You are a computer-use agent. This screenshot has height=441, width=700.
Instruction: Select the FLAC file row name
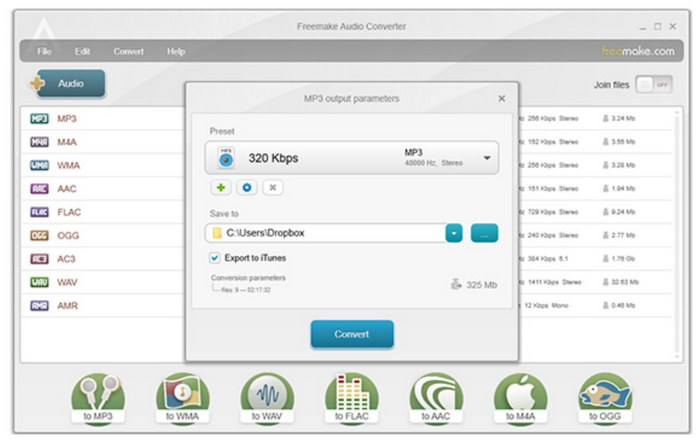(69, 212)
